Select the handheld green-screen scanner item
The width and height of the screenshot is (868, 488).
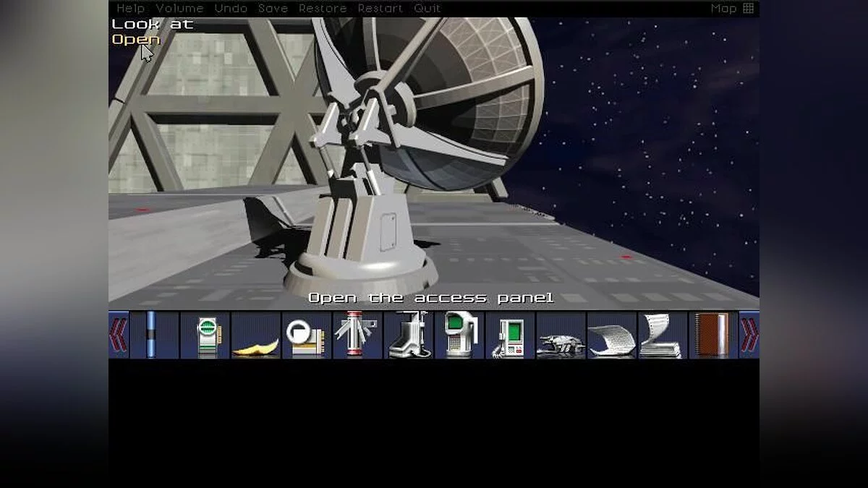click(x=459, y=335)
